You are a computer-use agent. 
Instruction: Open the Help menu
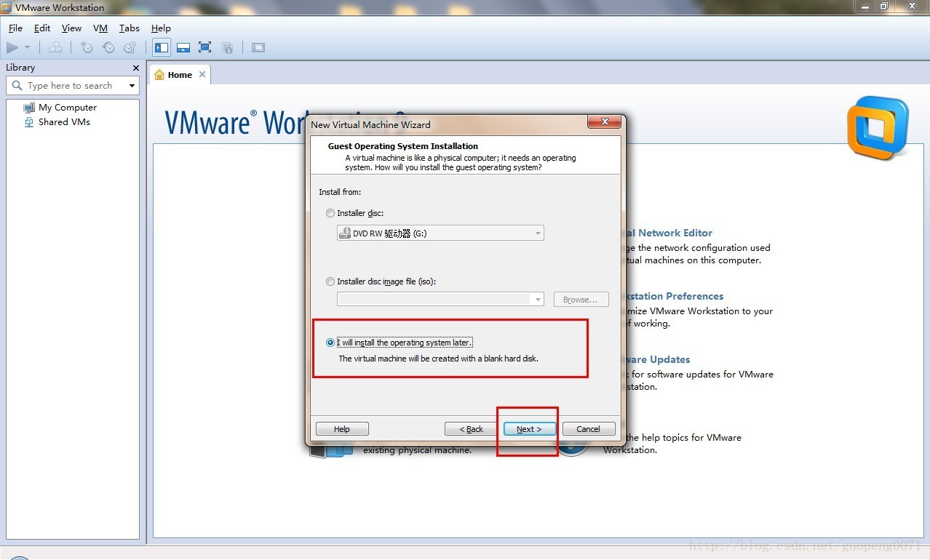[161, 28]
